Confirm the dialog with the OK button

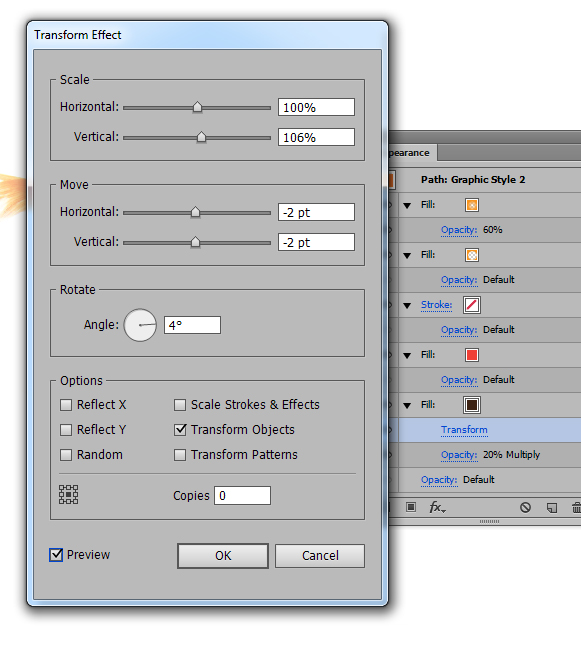[223, 556]
